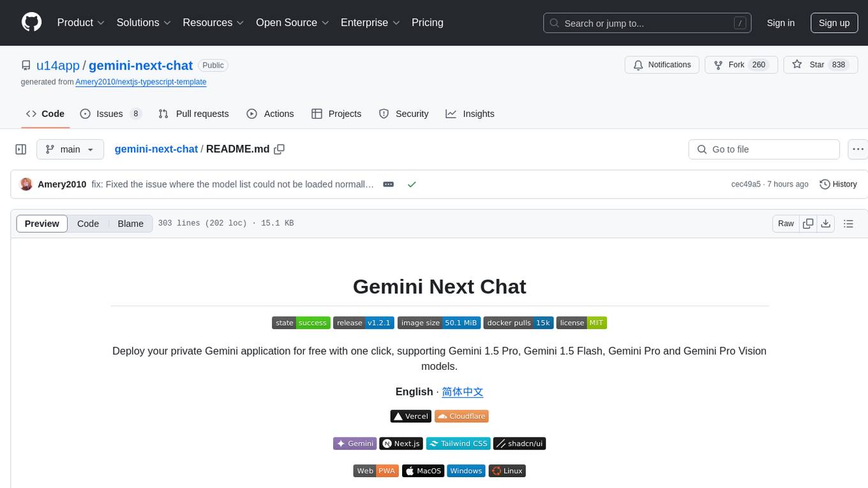Viewport: 868px width, 488px height.
Task: Expand the Solutions dropdown
Action: tap(144, 22)
